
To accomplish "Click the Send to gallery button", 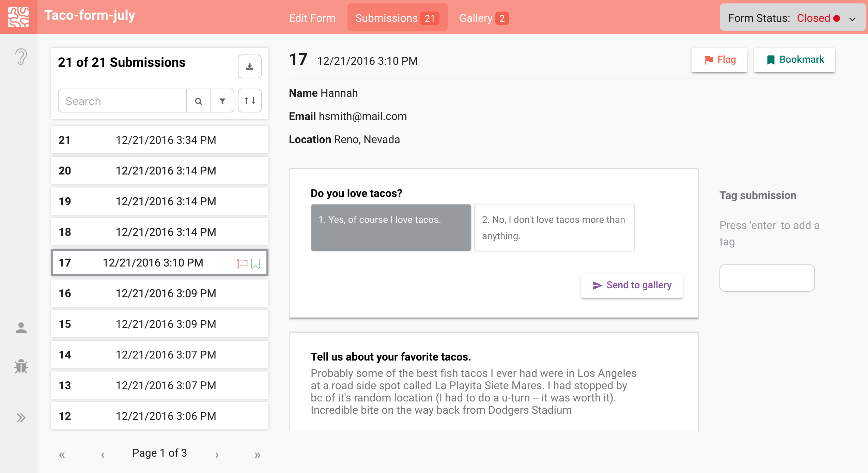I will pyautogui.click(x=632, y=285).
